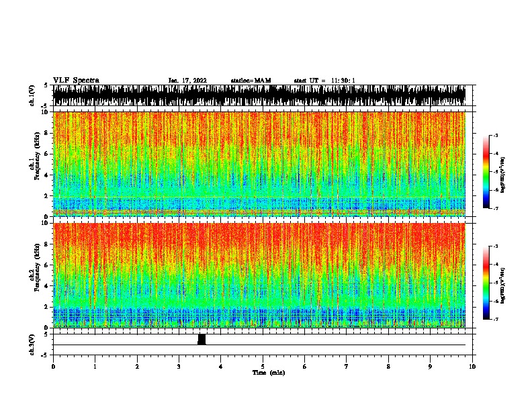
Task: Click the time axis tick label "4"
Action: point(221,367)
